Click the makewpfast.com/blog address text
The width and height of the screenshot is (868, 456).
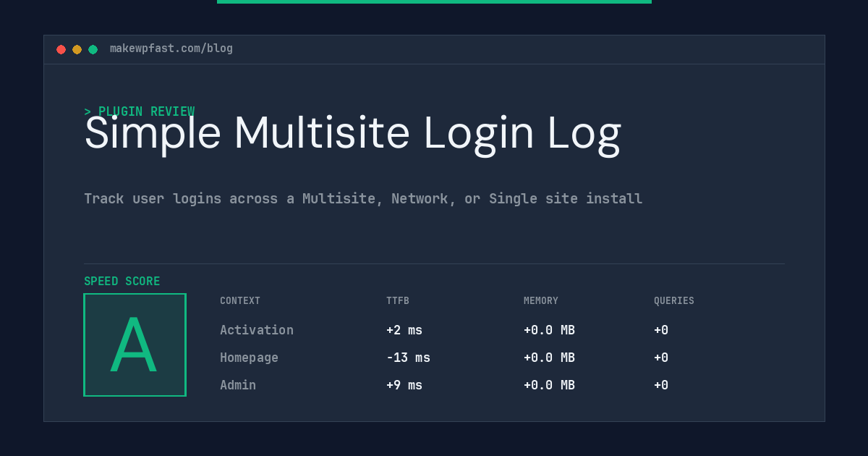[171, 48]
